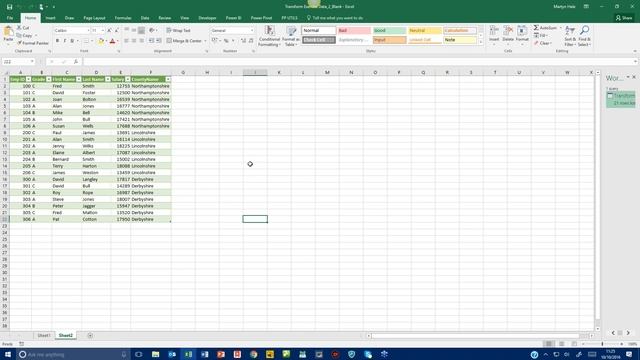The width and height of the screenshot is (640, 360).
Task: Expand the cell styles gallery
Action: pyautogui.click(x=480, y=42)
